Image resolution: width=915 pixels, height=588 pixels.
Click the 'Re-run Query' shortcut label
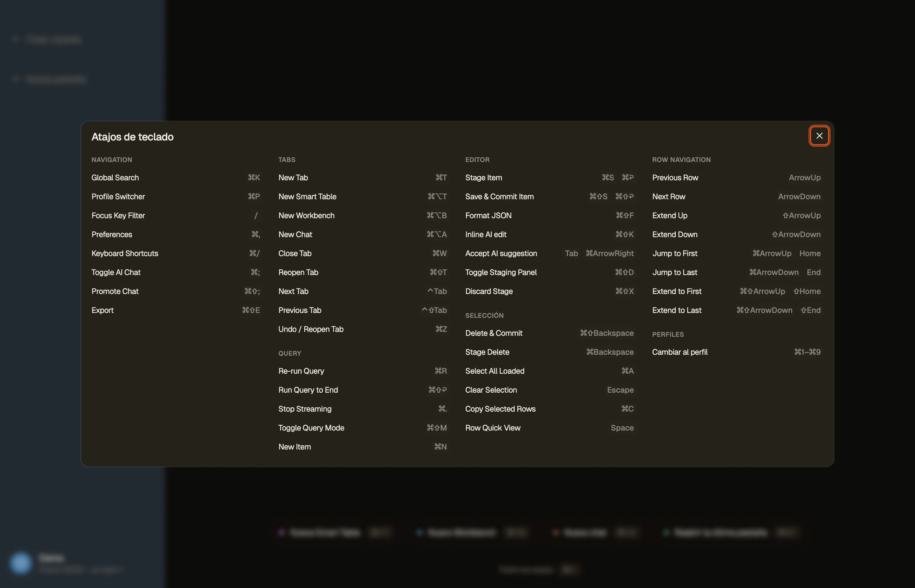click(x=301, y=371)
